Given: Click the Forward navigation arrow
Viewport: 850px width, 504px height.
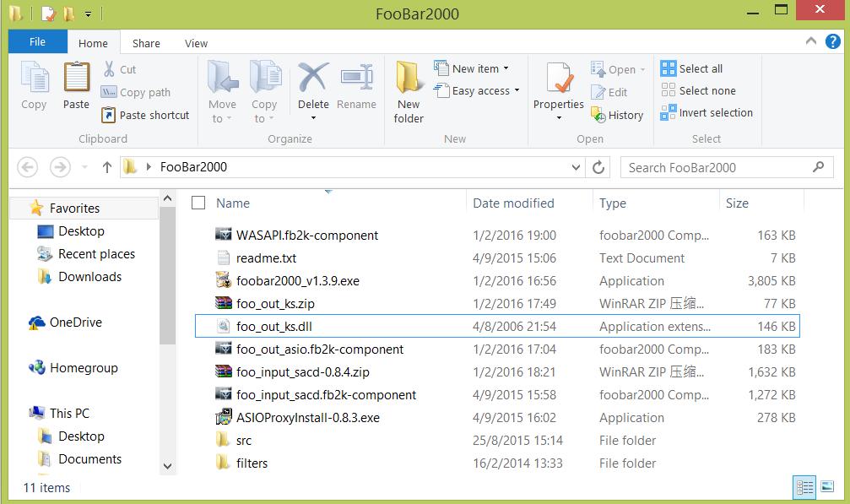Looking at the screenshot, I should coord(60,167).
